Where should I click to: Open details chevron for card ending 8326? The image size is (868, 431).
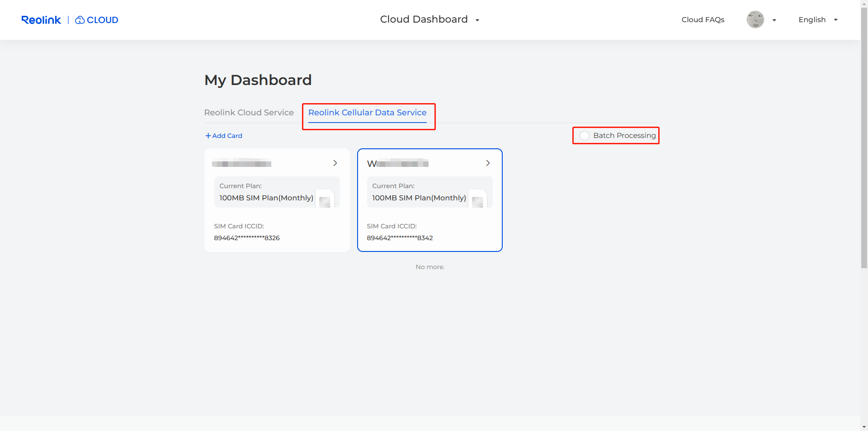335,163
